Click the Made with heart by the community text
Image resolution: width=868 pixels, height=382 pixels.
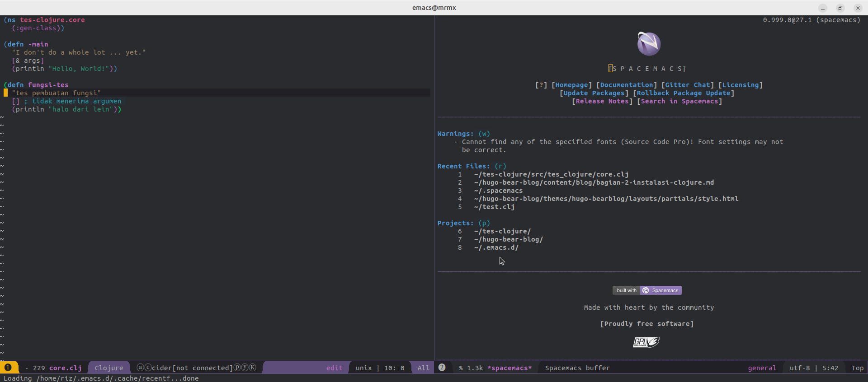coord(649,307)
